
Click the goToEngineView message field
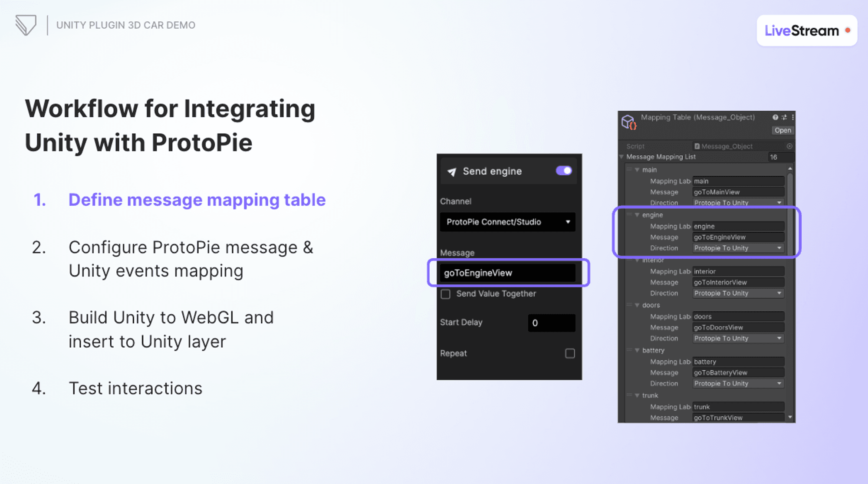tap(508, 273)
